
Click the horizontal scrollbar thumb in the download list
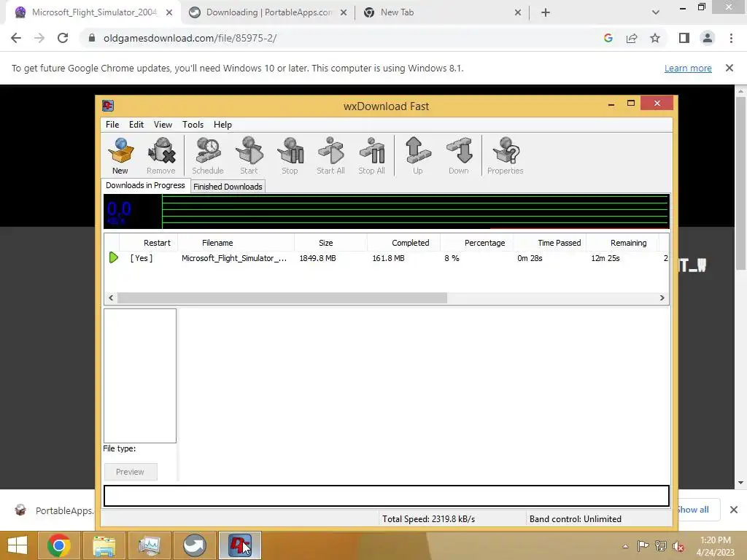282,297
